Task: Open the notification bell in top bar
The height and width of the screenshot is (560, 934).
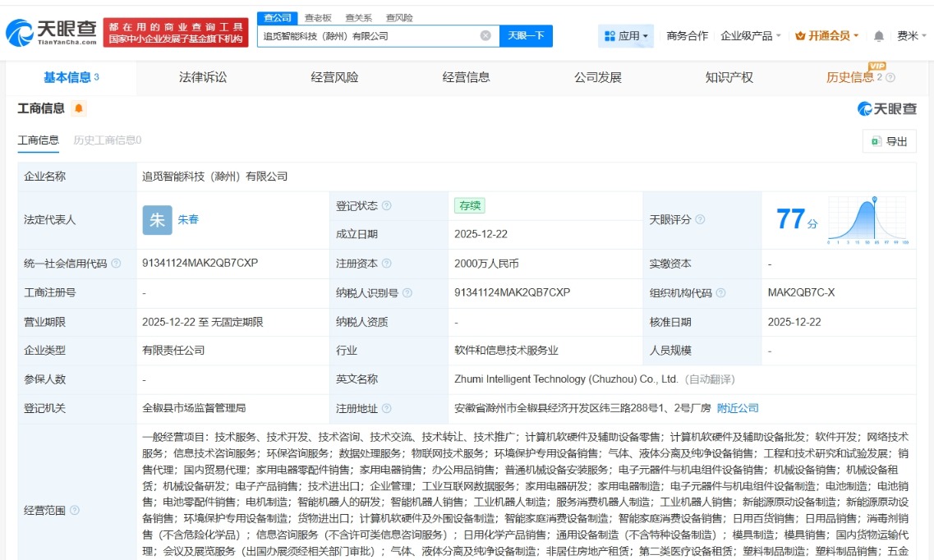Action: tap(879, 36)
